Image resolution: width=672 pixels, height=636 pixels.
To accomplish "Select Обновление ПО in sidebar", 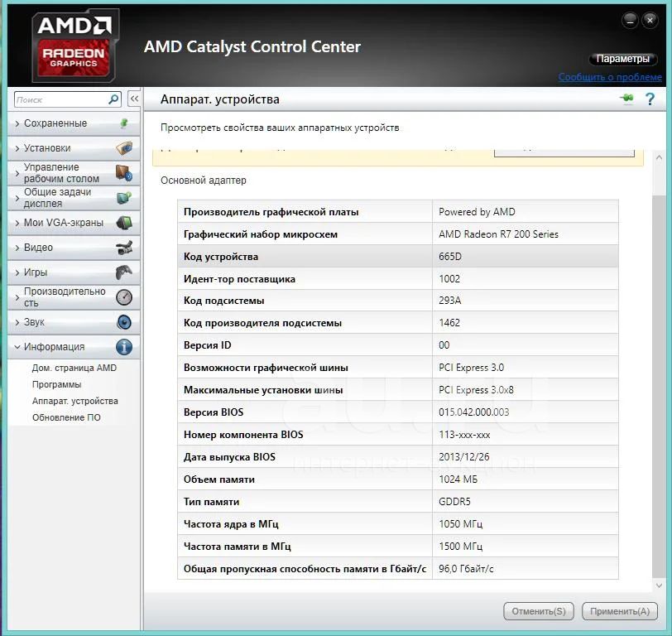I will [65, 417].
